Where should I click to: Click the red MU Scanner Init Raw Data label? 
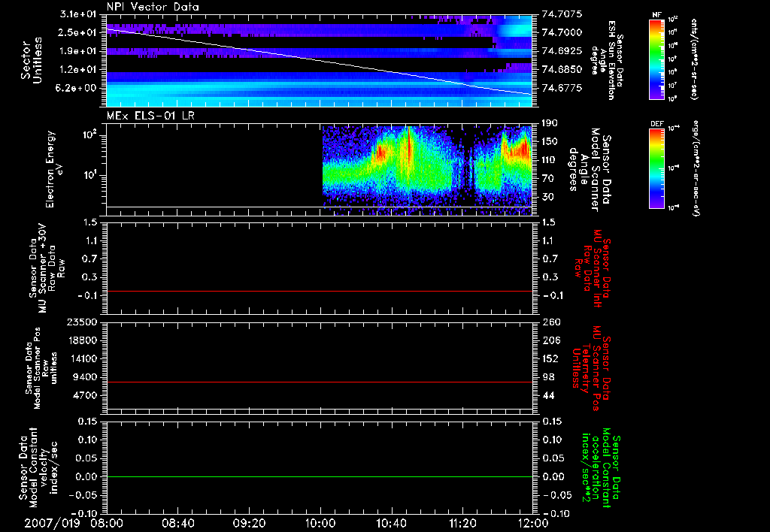pos(593,268)
